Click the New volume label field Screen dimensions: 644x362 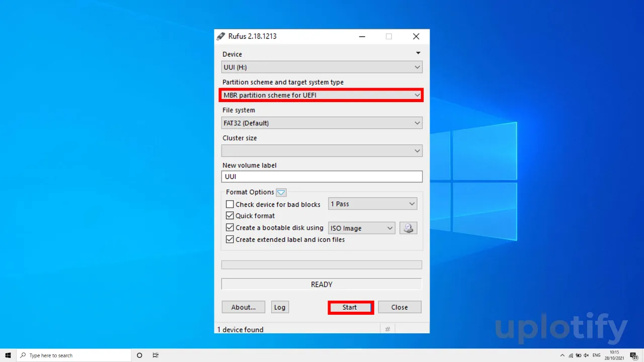322,176
